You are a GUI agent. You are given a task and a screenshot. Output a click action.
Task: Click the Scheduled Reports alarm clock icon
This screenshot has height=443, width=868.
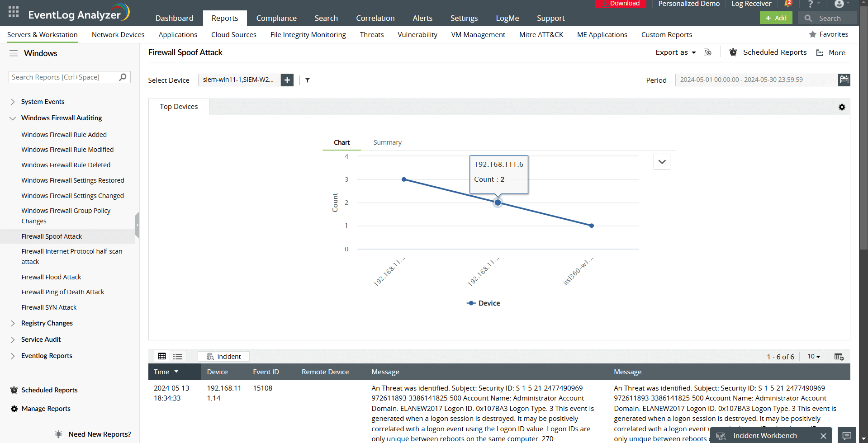click(x=733, y=52)
